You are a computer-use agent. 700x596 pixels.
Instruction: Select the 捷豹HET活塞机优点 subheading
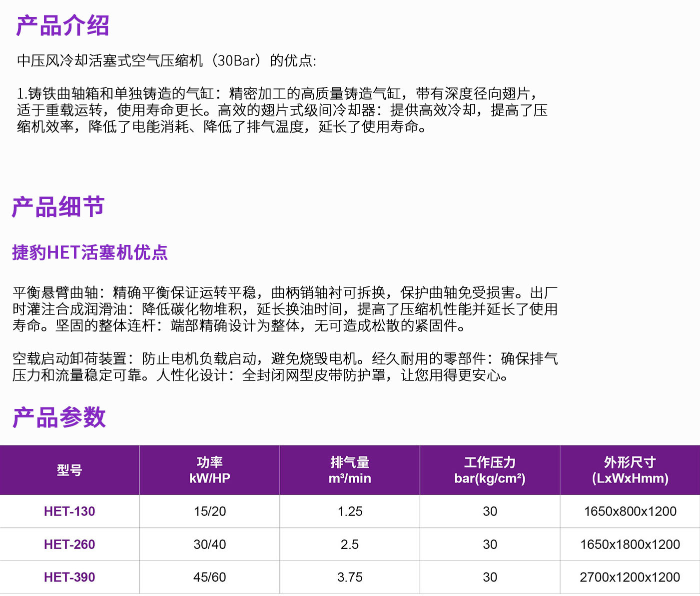point(90,252)
